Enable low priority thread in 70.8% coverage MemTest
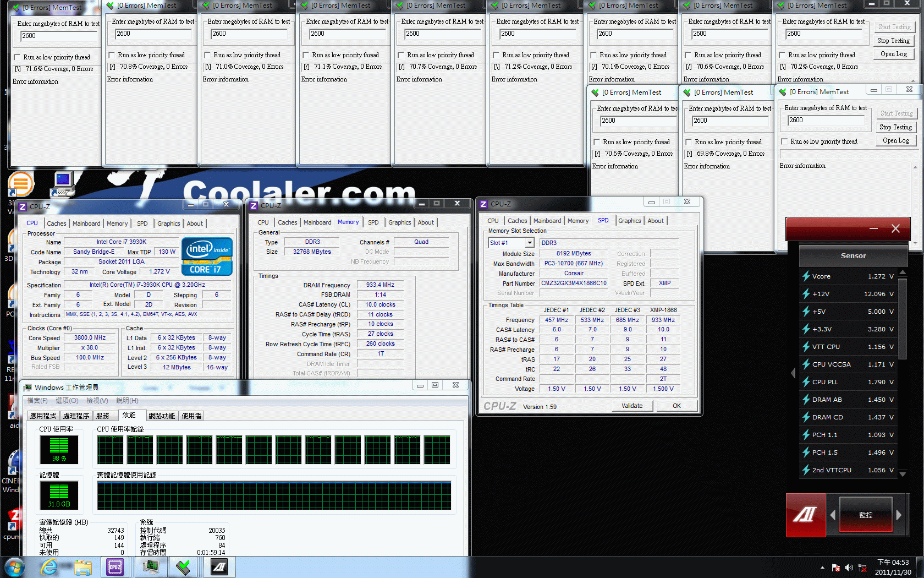 [x=112, y=55]
